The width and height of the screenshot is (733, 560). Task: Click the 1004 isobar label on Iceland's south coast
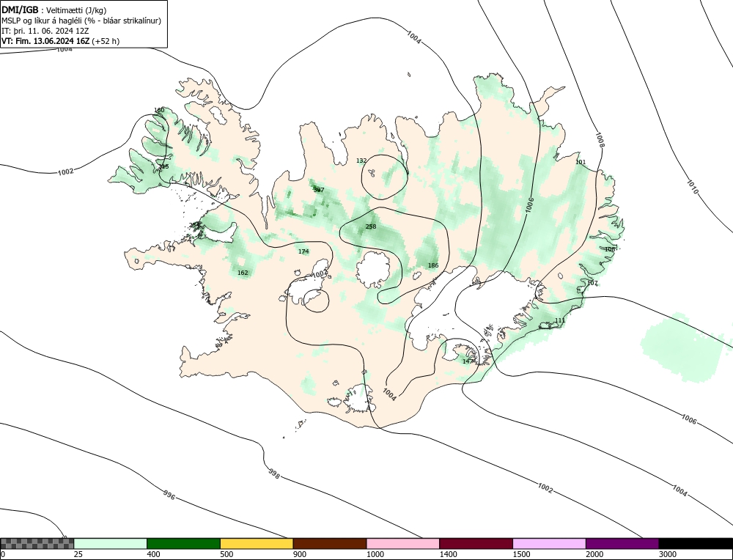click(389, 394)
